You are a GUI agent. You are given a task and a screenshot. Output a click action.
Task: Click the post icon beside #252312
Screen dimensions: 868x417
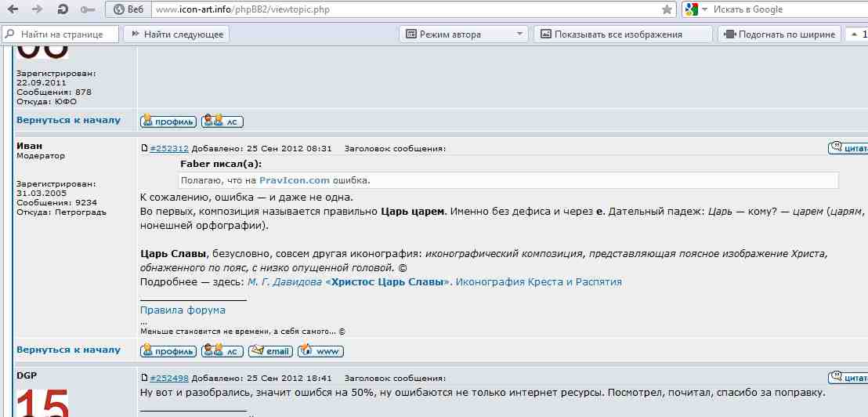(144, 148)
